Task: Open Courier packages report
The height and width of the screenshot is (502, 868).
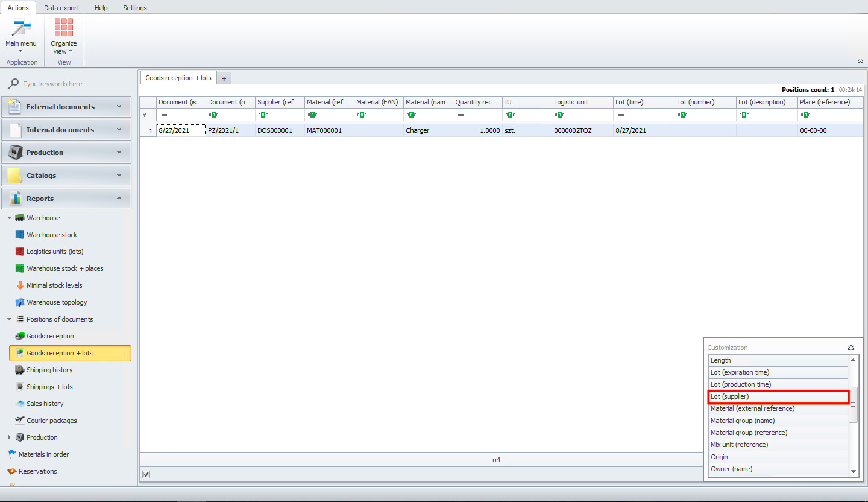Action: (x=52, y=421)
